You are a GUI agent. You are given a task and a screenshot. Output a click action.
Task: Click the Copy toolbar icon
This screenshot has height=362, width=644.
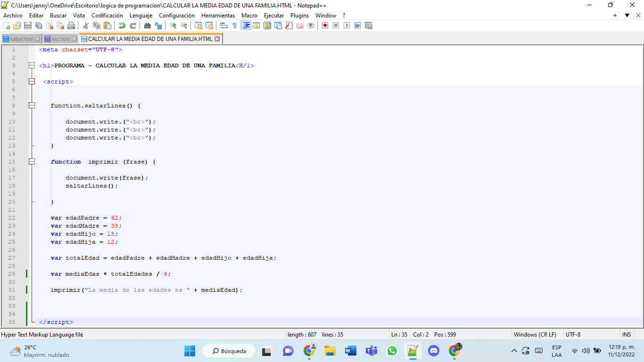point(96,25)
